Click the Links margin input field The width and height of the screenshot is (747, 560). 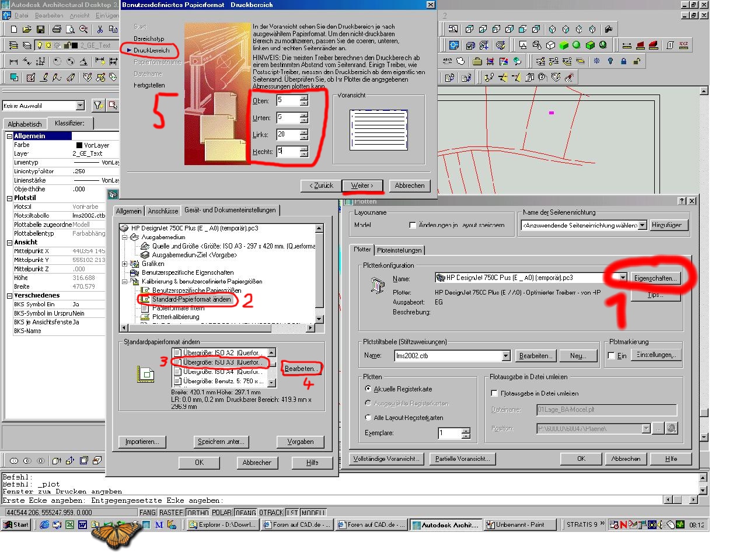pyautogui.click(x=288, y=134)
